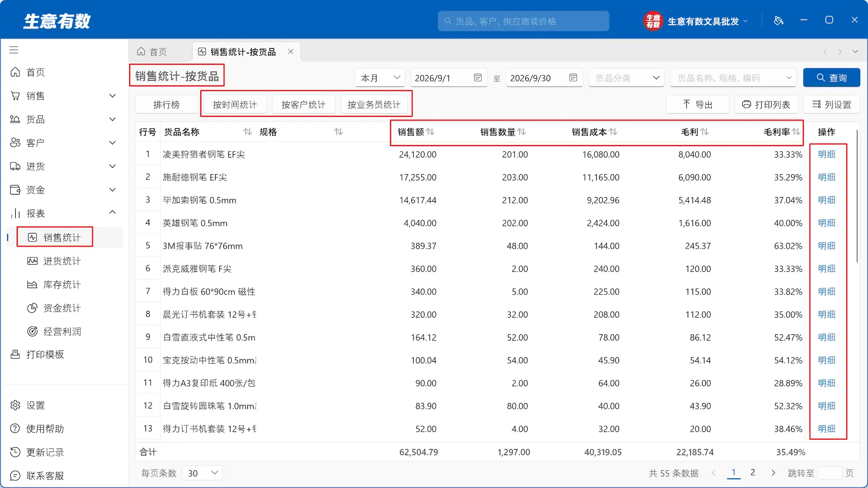Expand the 客户 sidebar menu

[x=113, y=143]
